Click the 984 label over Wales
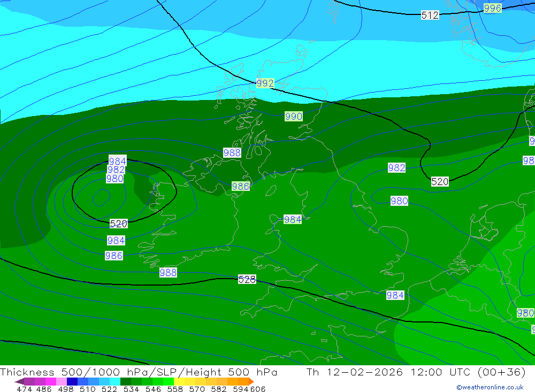Image resolution: width=535 pixels, height=392 pixels. pos(293,219)
